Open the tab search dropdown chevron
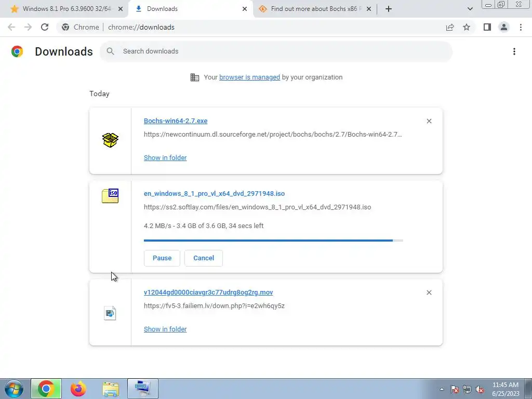Viewport: 532px width, 399px height. [x=470, y=9]
